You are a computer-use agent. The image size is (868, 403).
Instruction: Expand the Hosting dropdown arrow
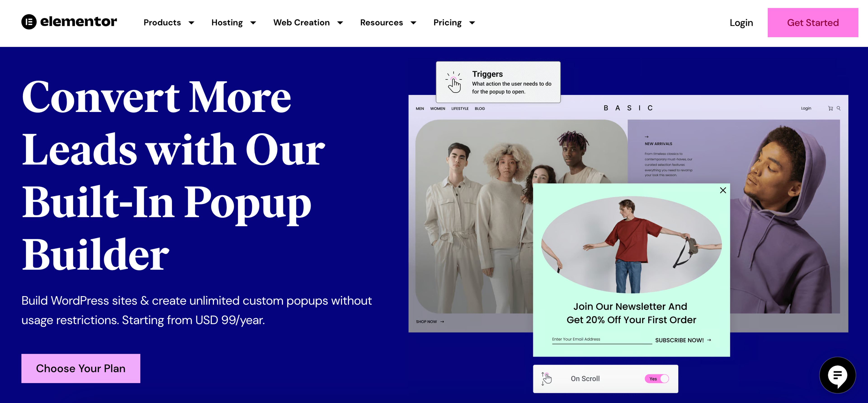253,23
